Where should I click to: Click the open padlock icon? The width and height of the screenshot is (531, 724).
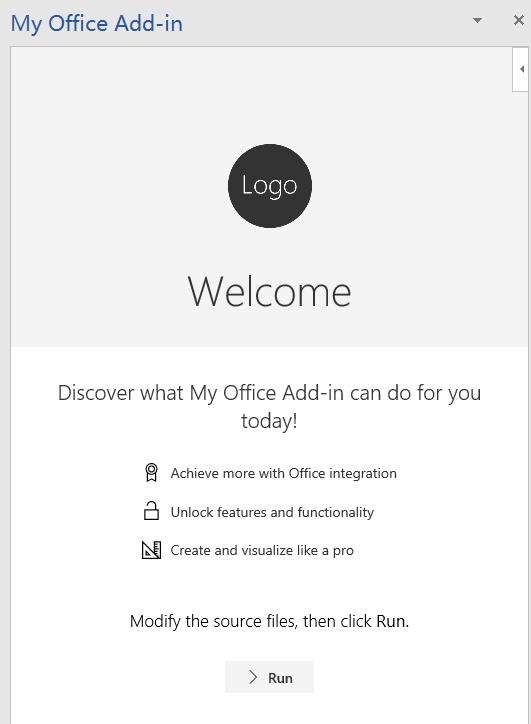(x=151, y=511)
